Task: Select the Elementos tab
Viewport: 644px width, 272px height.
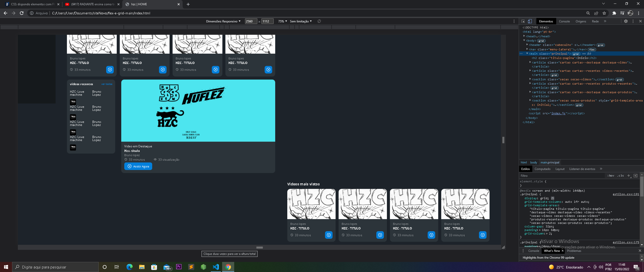Action: point(546,21)
